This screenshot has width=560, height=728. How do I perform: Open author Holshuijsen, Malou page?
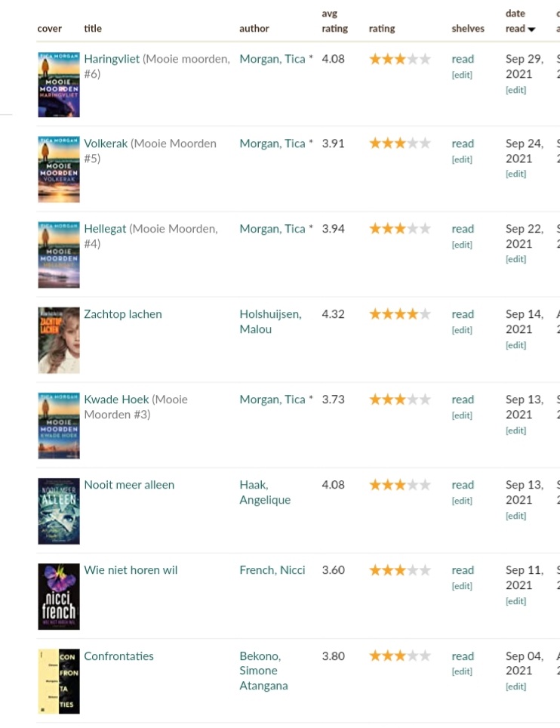pos(270,321)
